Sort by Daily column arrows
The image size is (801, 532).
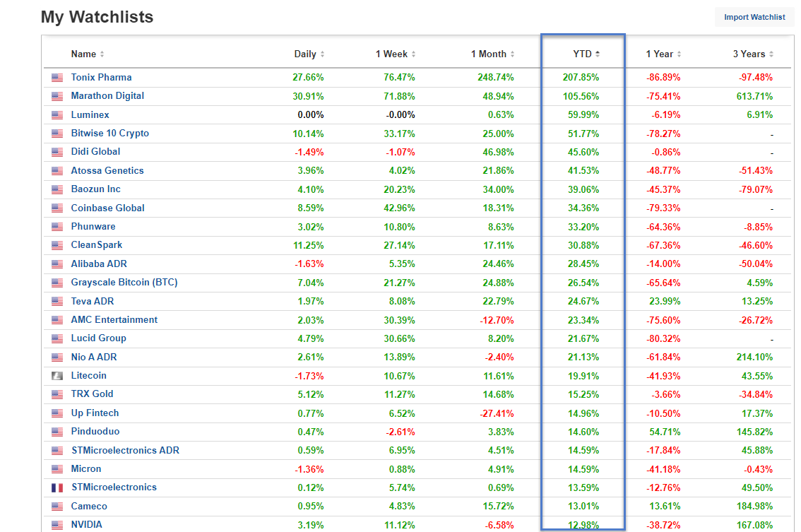322,54
